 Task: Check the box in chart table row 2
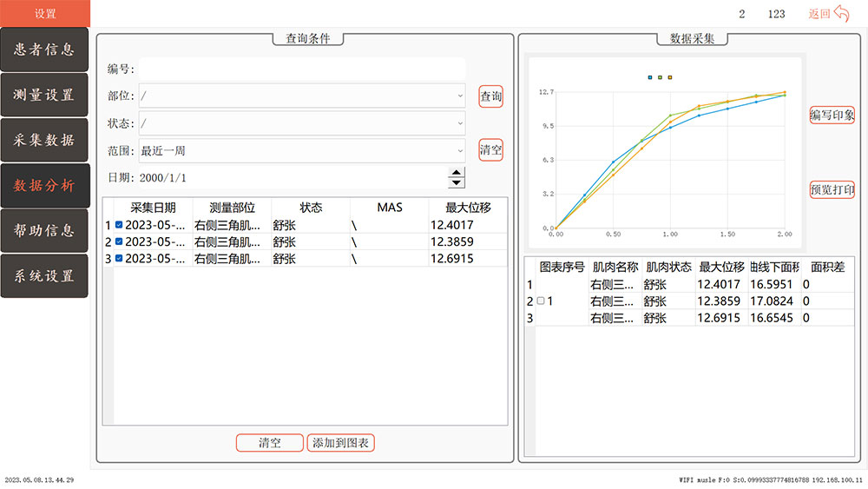[541, 301]
